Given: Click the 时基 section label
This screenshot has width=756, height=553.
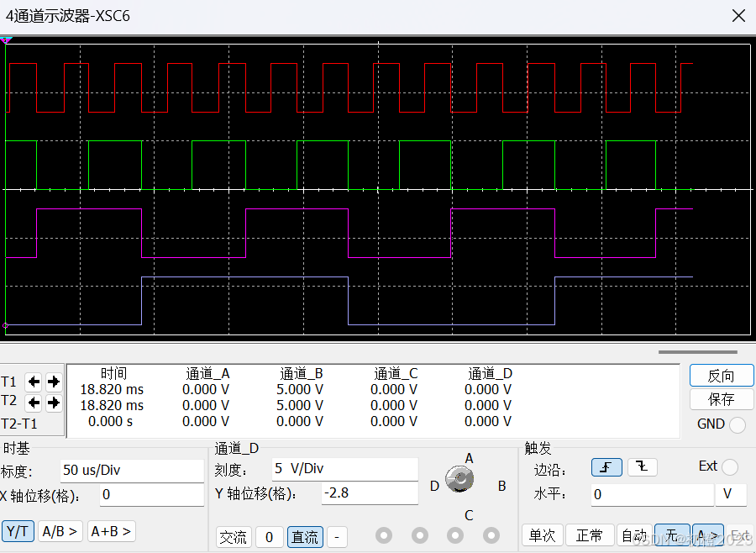Looking at the screenshot, I should (x=17, y=448).
